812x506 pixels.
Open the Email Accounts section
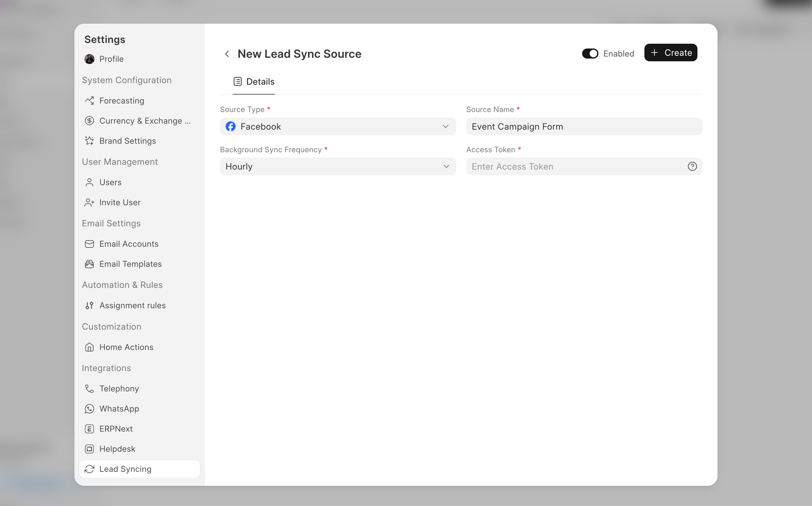[x=129, y=244]
